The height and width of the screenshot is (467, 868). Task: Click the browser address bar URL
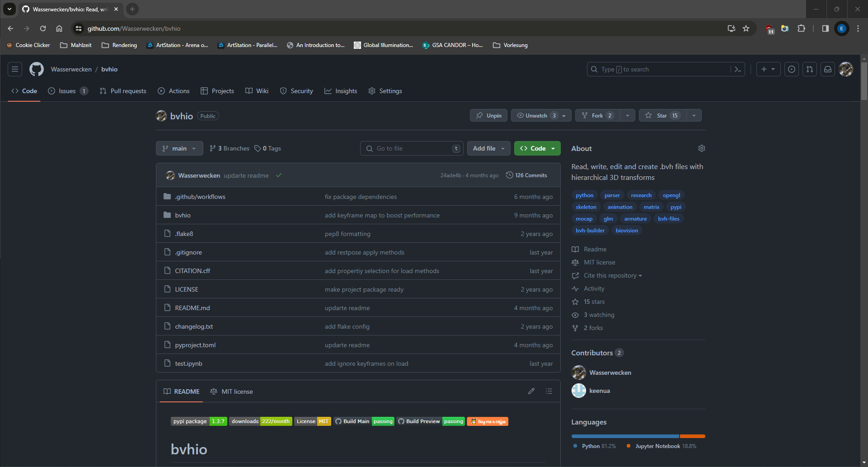click(134, 28)
